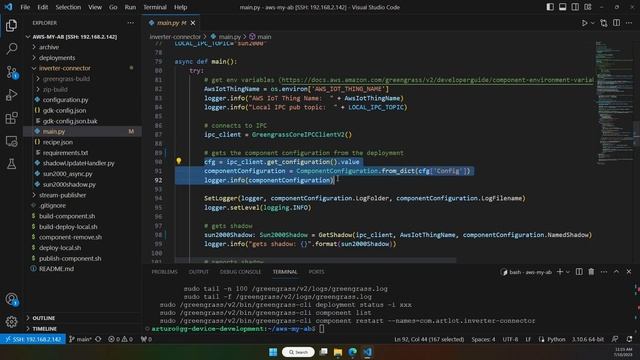Open editor More Actions ellipsis
The image size is (640, 360).
[x=629, y=23]
